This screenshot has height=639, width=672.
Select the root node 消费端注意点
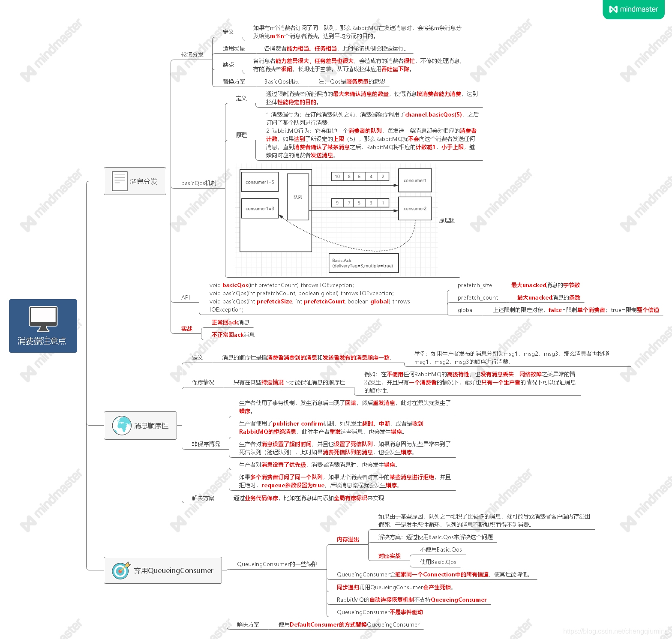click(43, 326)
